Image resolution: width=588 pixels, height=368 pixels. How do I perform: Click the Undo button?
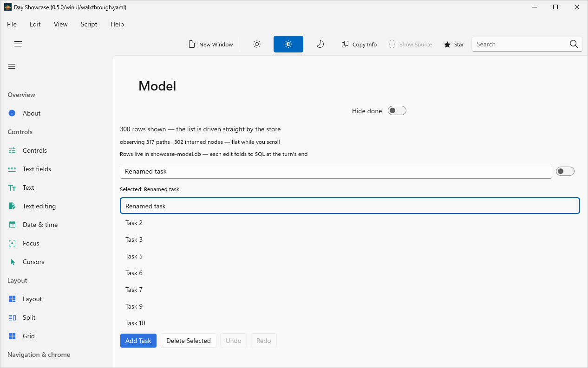pos(234,341)
